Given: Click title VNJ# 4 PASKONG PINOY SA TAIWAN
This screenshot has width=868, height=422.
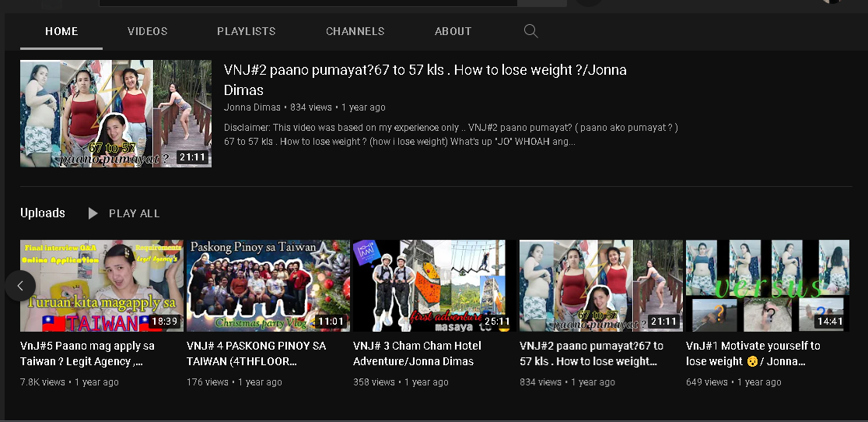Looking at the screenshot, I should point(257,353).
